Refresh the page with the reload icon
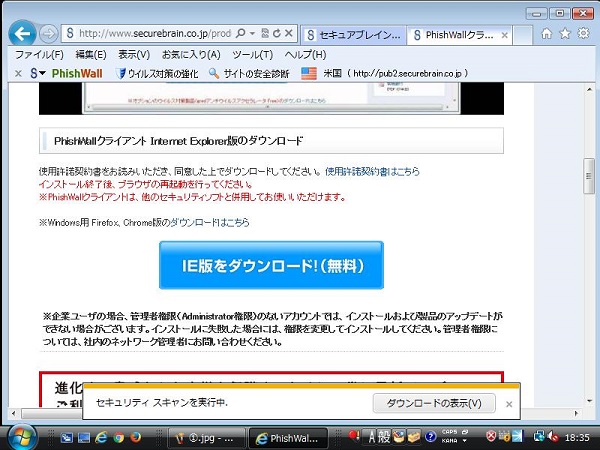Screen dimensions: 600x450 pos(277,34)
